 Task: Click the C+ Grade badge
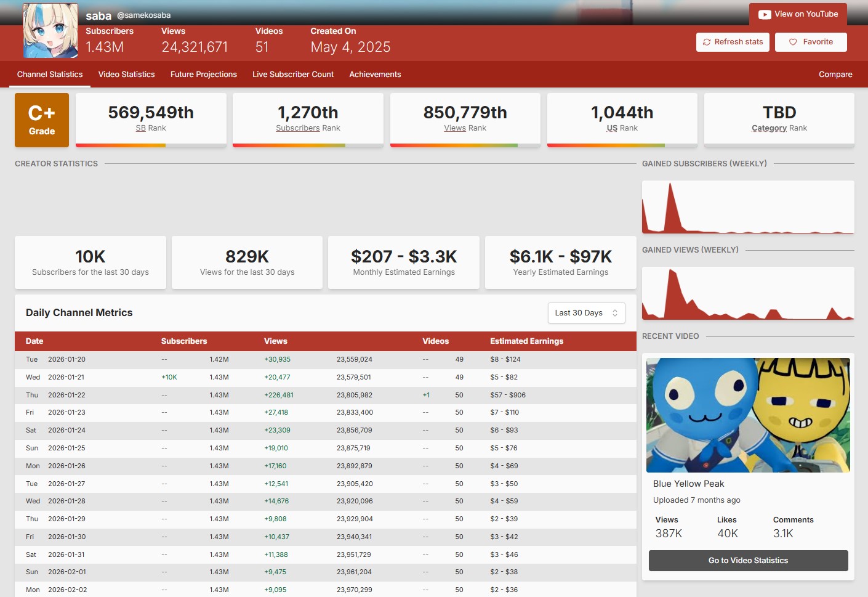42,120
